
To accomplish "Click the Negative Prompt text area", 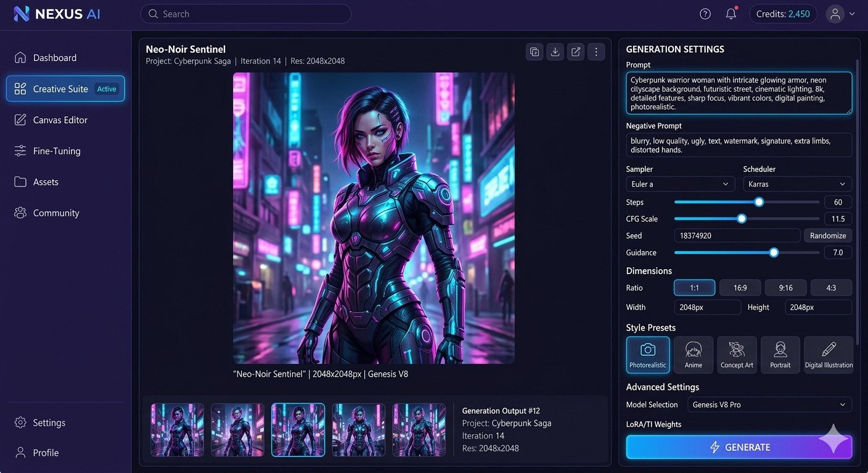I will coord(739,145).
